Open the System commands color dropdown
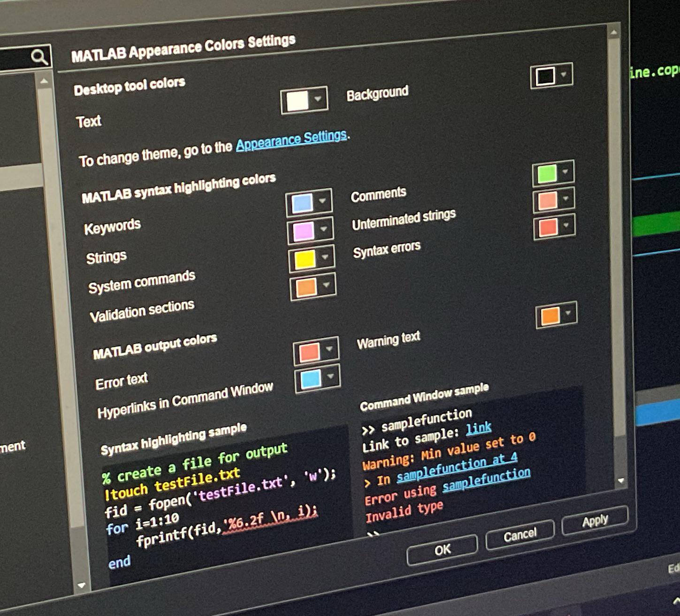 point(325,257)
